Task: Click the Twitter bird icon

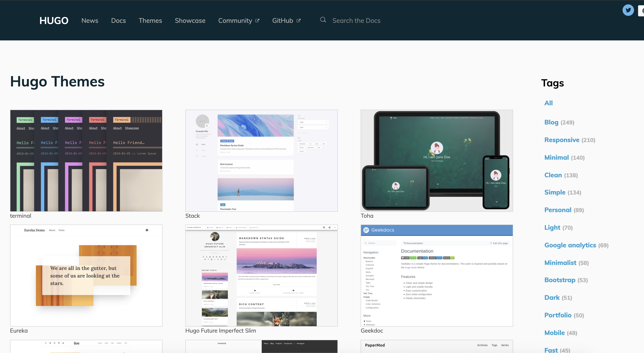Action: coord(628,10)
